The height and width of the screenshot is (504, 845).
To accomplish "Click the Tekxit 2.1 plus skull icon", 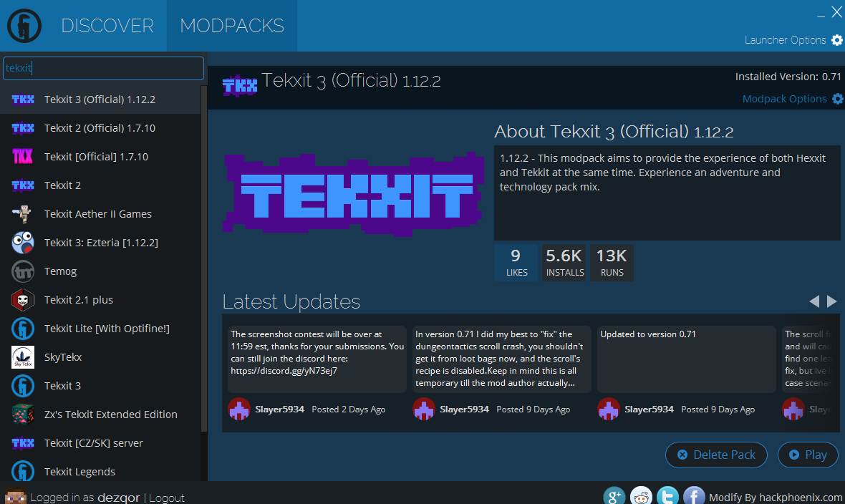I will 23,300.
